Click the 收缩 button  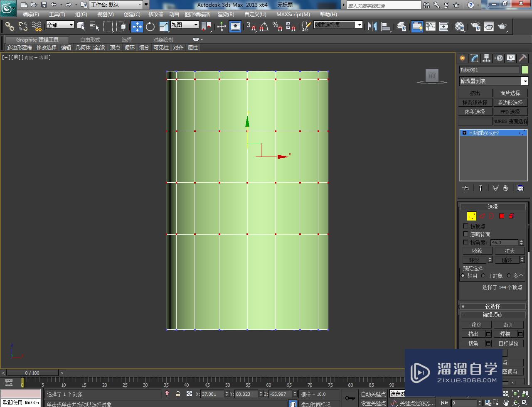pyautogui.click(x=477, y=251)
